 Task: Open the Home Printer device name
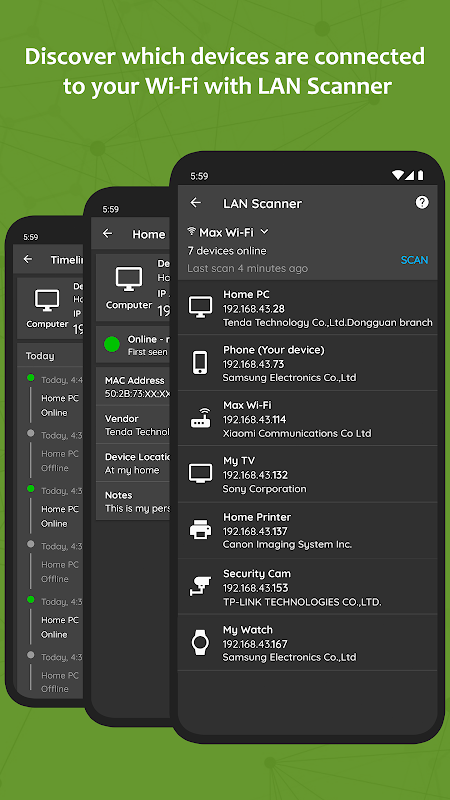[x=257, y=517]
